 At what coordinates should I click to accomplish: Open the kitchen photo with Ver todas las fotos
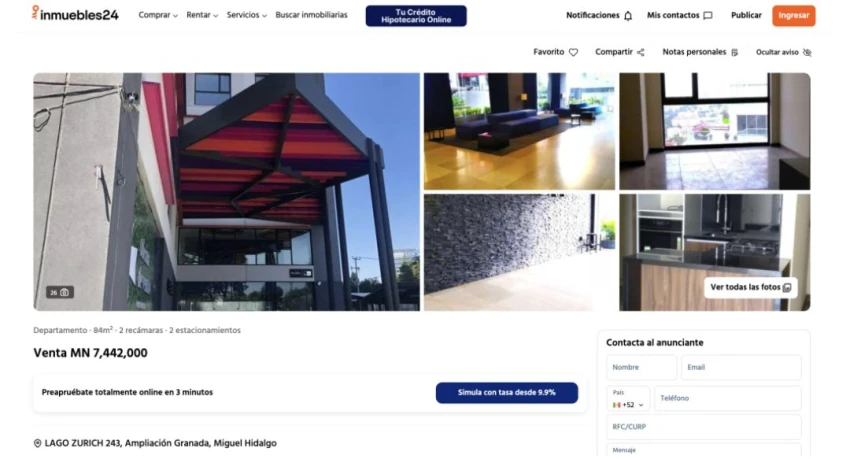coord(750,287)
